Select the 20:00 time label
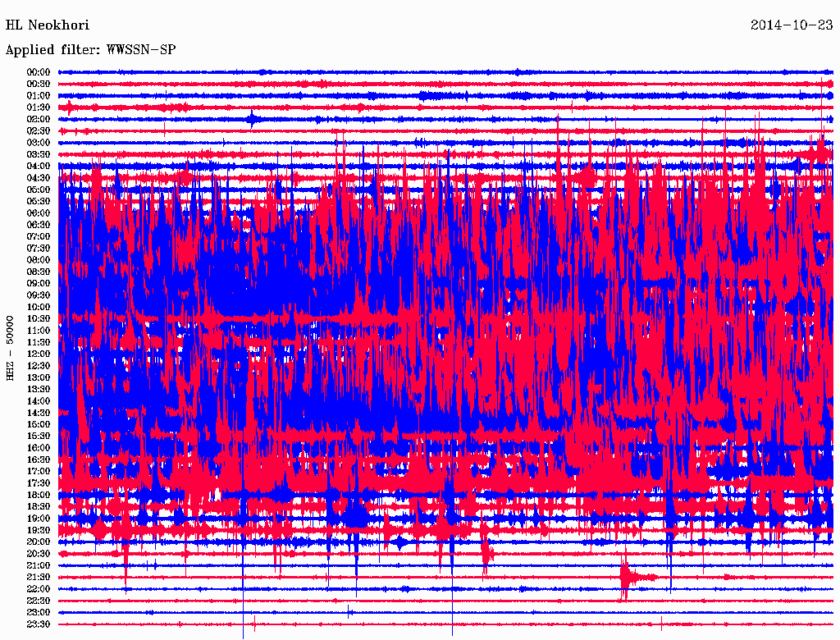Image resolution: width=840 pixels, height=640 pixels. point(38,542)
